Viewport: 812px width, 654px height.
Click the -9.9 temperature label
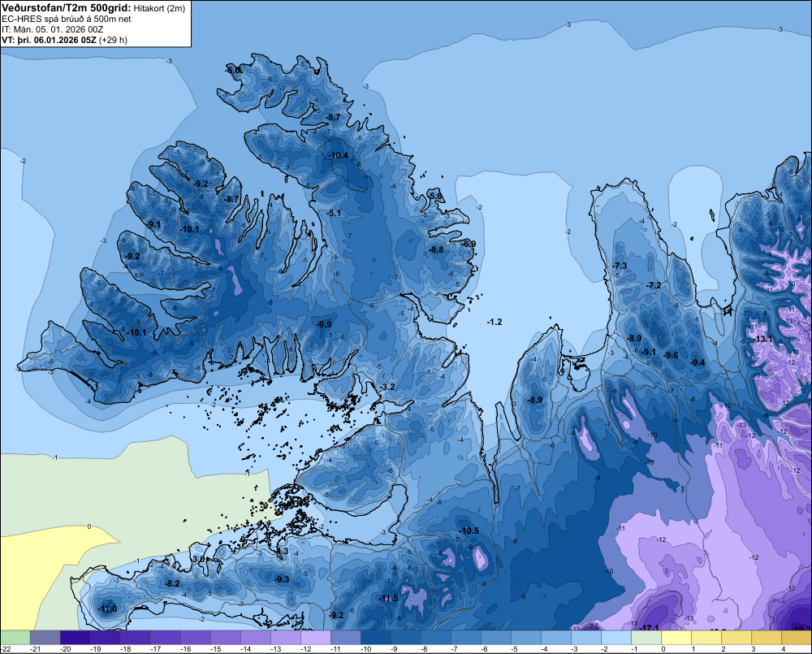(x=324, y=324)
